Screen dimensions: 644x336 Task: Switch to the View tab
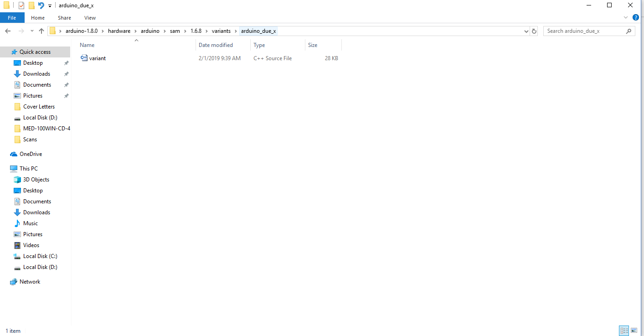coord(90,17)
